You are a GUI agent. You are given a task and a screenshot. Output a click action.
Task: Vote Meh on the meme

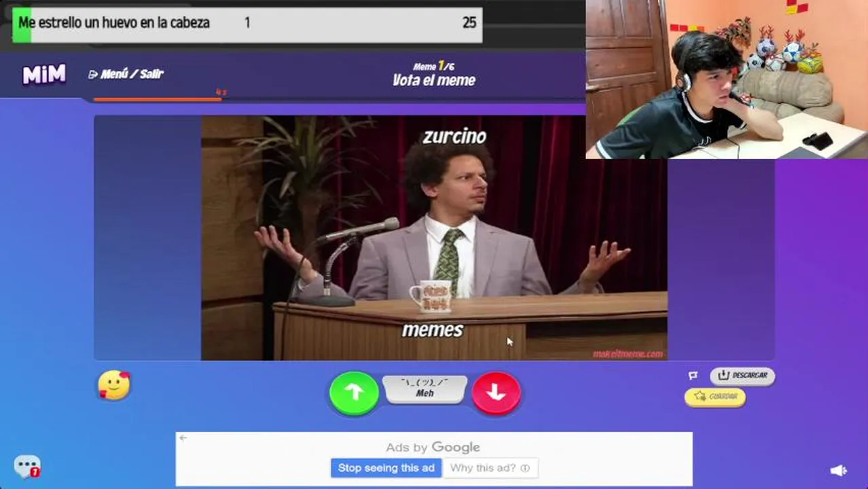click(x=425, y=389)
